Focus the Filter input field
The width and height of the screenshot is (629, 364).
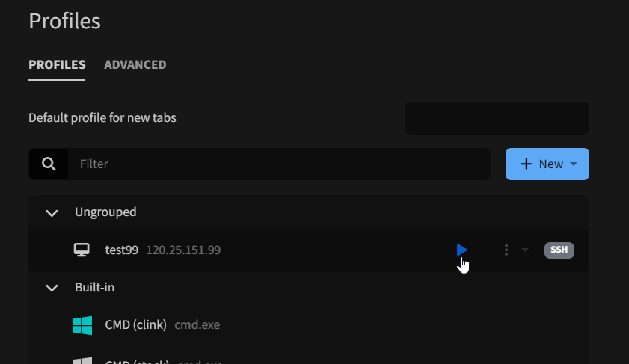(278, 164)
